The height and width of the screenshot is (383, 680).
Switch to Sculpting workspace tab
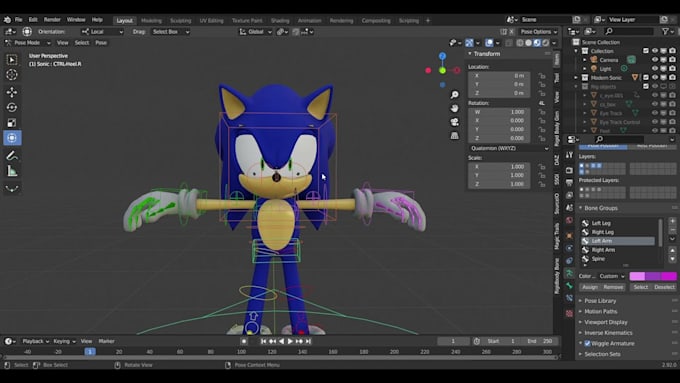(180, 20)
